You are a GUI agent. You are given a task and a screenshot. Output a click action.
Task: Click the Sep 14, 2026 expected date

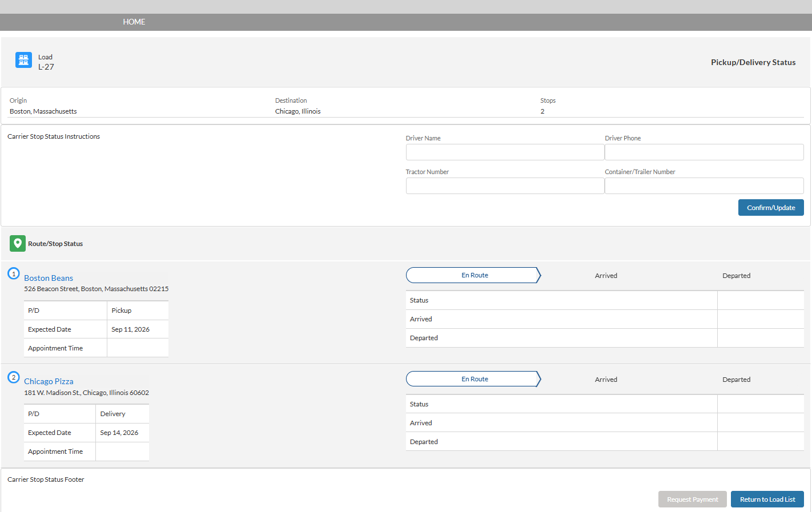tap(119, 433)
